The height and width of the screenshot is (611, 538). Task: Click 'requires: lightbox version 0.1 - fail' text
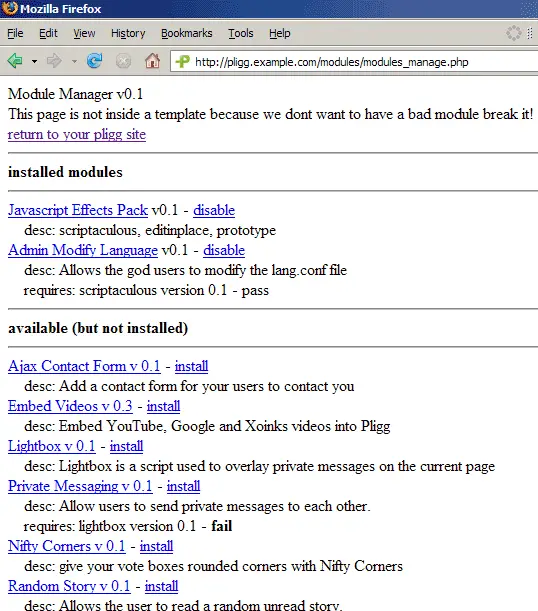[x=128, y=526]
